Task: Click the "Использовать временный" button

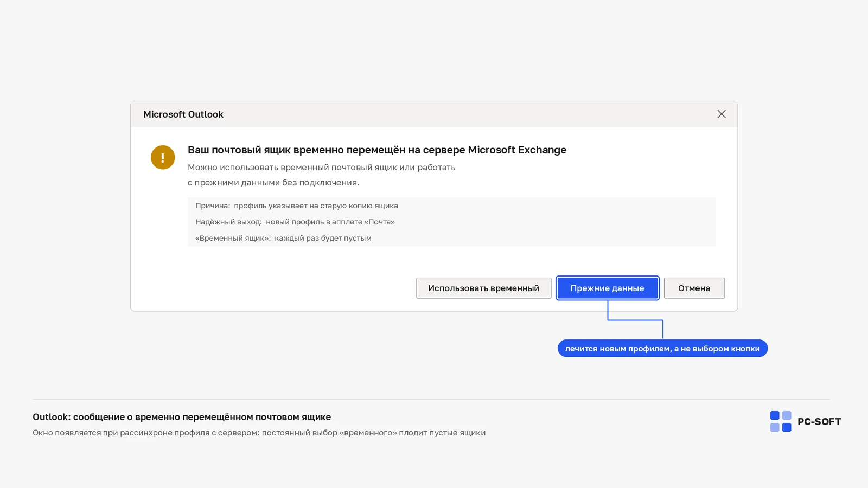Action: click(x=483, y=288)
